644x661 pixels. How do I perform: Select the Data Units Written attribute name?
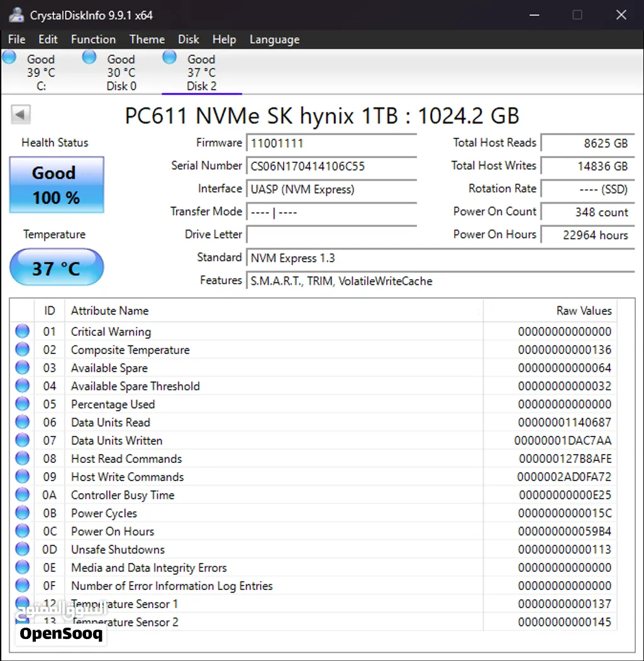point(117,440)
